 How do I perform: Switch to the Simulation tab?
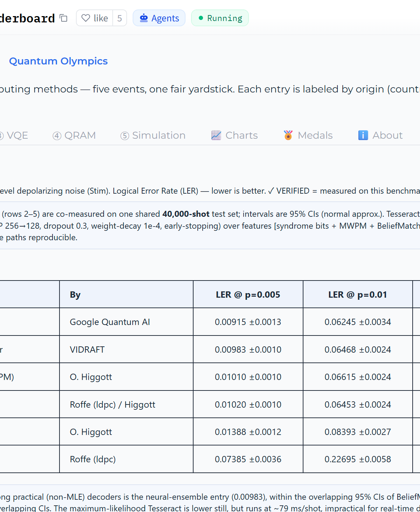pos(153,135)
